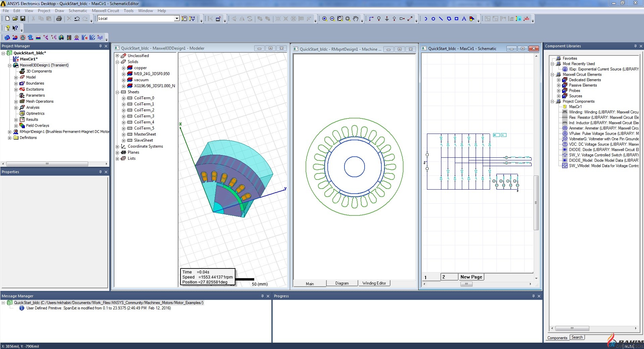Click the Component Libraries horizontal scrollbar
Screen dimensions: 644x349
[x=572, y=329]
